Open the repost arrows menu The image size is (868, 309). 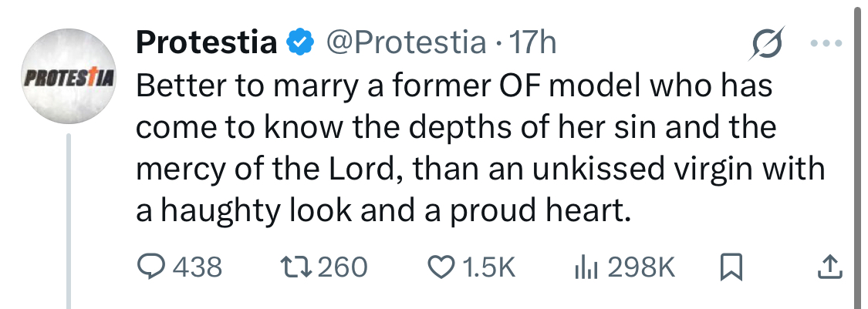pos(295,267)
